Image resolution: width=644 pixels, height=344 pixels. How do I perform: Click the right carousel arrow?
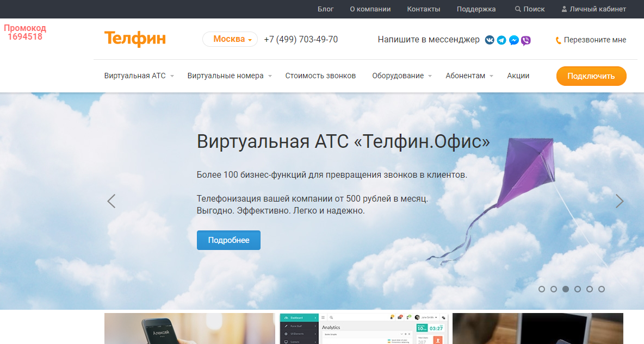620,201
